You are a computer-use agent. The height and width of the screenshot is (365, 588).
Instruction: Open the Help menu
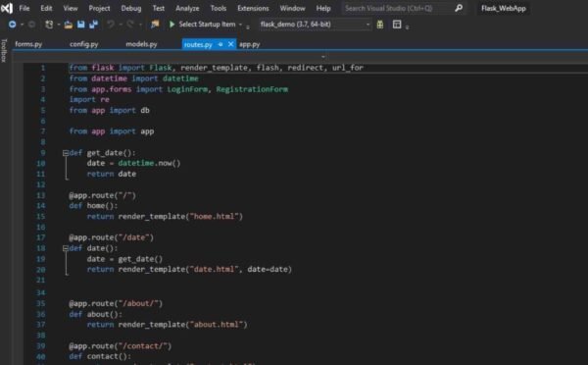point(323,8)
